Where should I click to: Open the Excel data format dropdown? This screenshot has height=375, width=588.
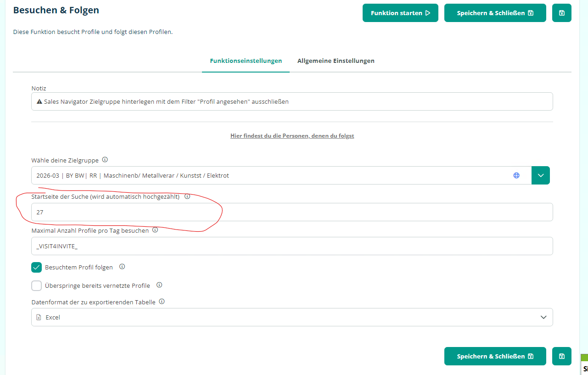[292, 317]
